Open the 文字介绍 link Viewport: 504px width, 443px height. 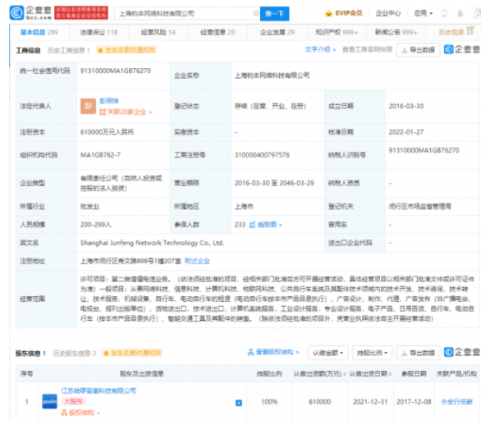[x=320, y=50]
